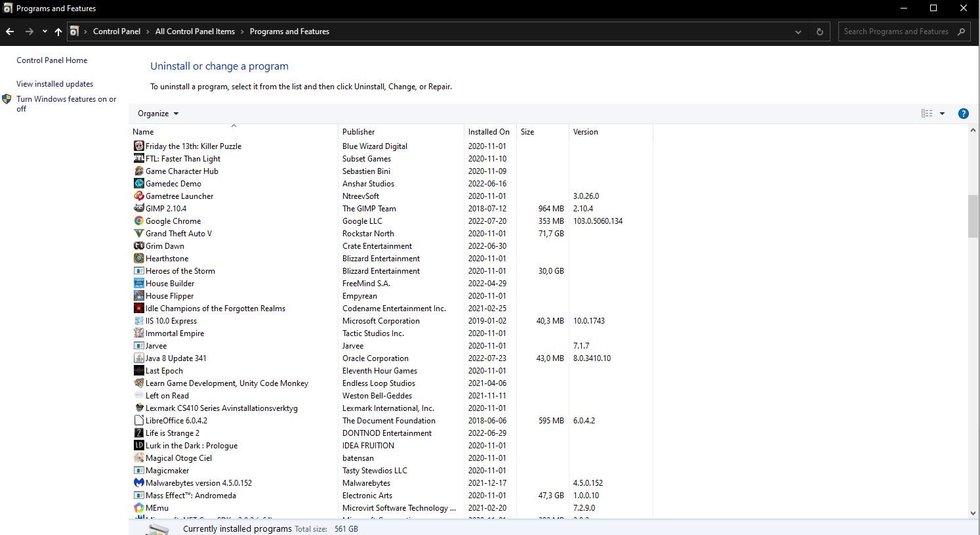Click the GIMP 2.10.4 icon
Screen dimensions: 980x535
(x=138, y=208)
